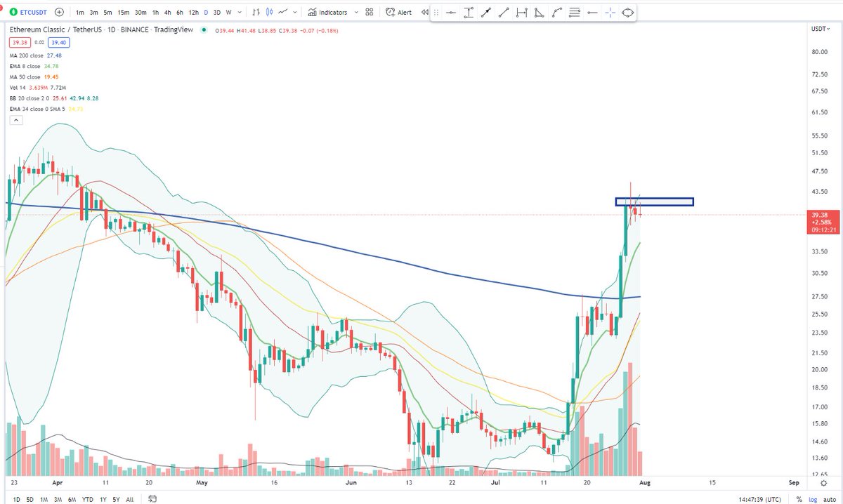
Task: Select the trend line drawing tool
Action: coord(503,12)
